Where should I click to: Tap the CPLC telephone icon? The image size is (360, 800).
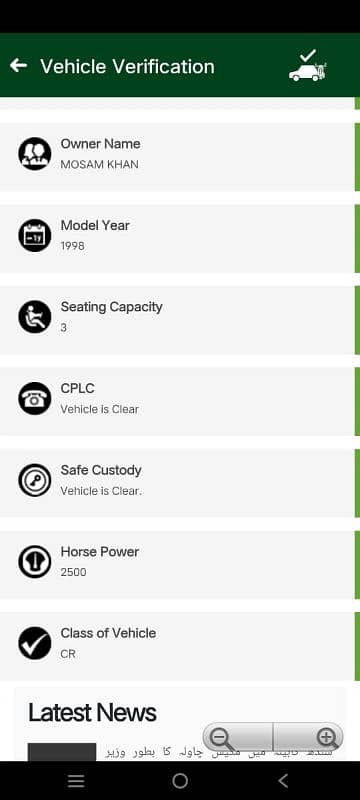point(35,398)
